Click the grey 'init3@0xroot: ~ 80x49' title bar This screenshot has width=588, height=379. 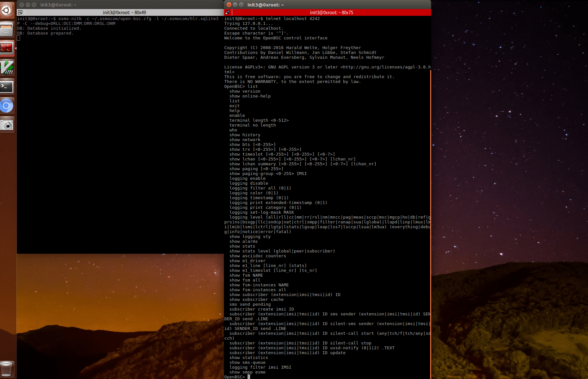[124, 13]
